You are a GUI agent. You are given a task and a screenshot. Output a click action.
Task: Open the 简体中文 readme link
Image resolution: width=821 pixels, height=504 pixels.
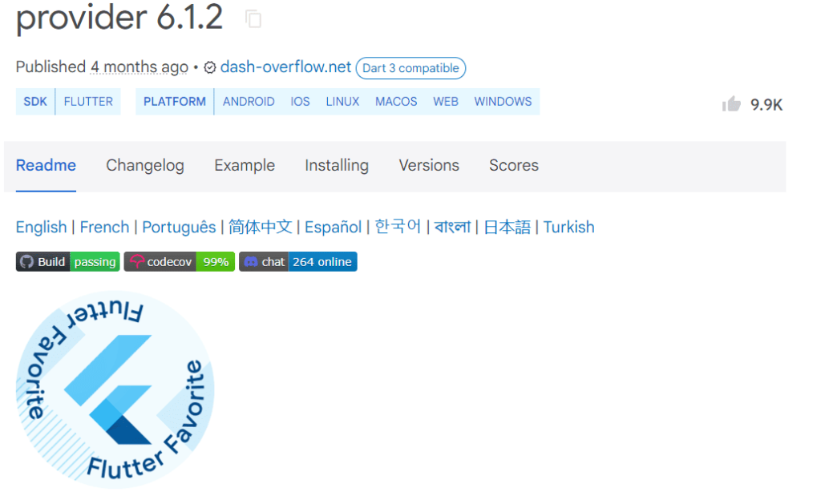click(261, 227)
